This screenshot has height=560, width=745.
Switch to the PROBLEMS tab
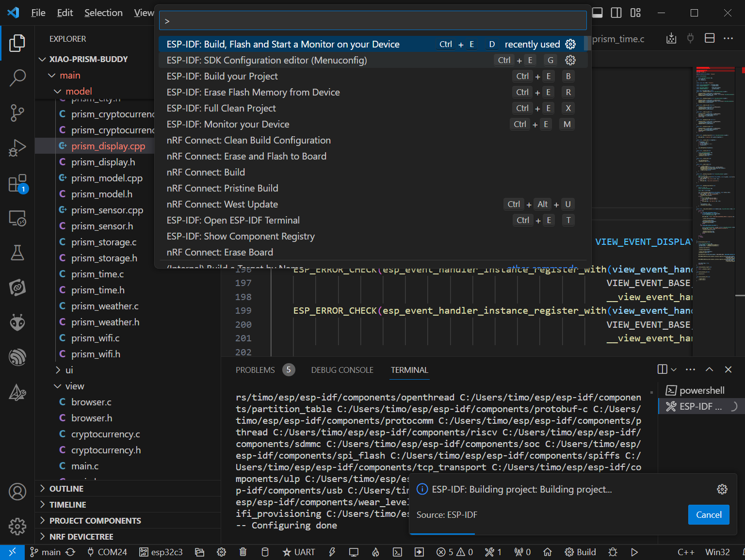coord(264,370)
